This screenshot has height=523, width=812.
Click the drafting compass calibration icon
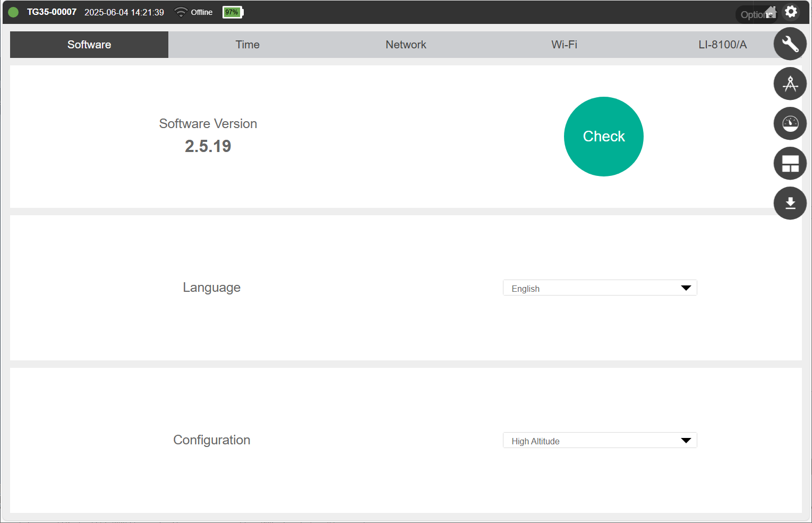click(x=790, y=83)
